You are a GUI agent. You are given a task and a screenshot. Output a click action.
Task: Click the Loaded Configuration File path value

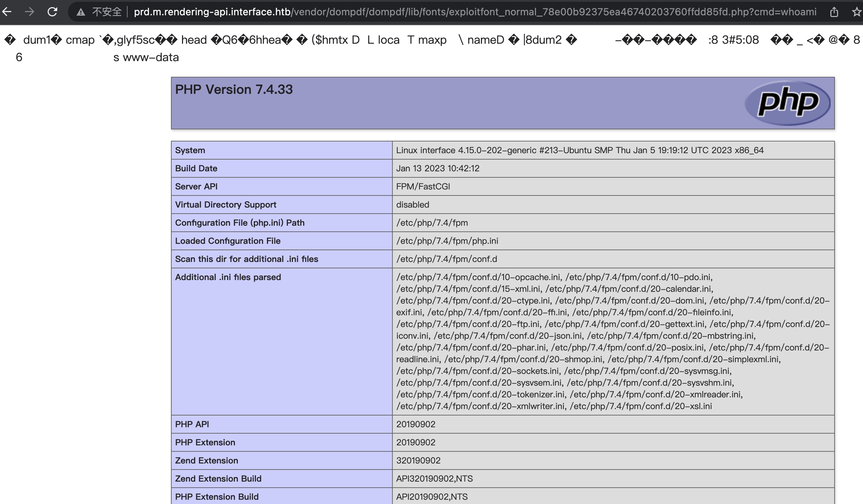[447, 241]
